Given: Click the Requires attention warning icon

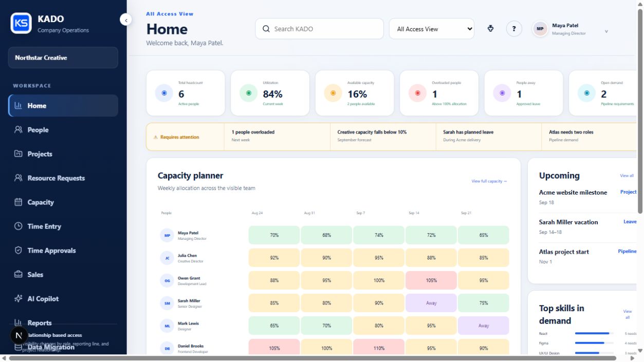Looking at the screenshot, I should pyautogui.click(x=156, y=137).
